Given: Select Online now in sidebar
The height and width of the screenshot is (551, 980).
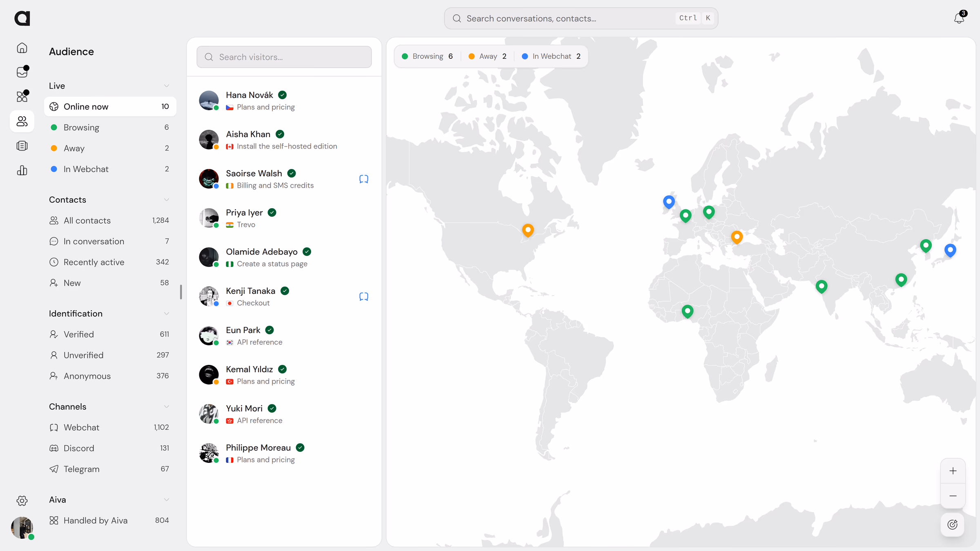Looking at the screenshot, I should point(110,107).
